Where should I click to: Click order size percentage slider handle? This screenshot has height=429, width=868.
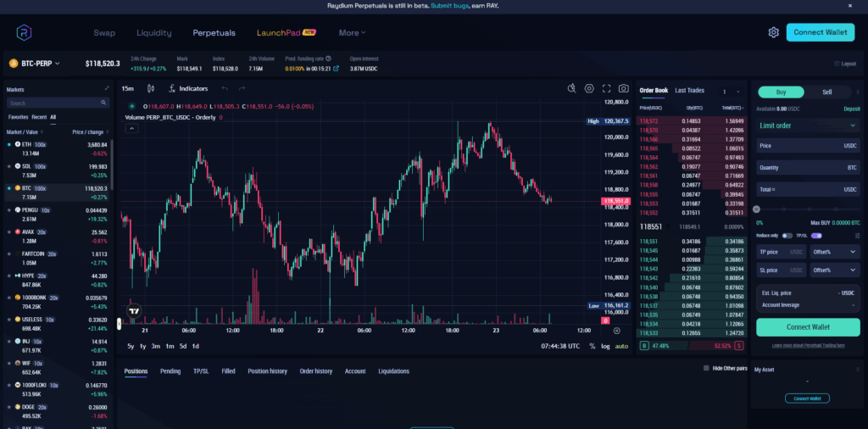click(x=757, y=209)
